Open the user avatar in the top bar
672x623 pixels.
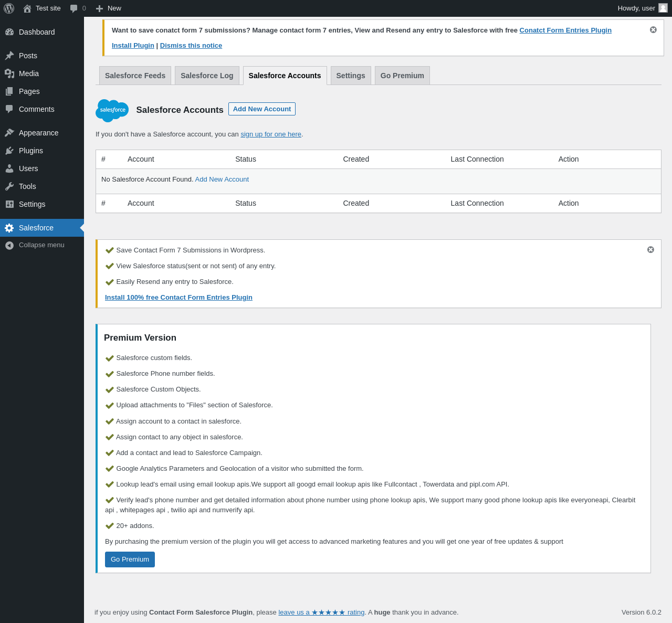click(663, 8)
